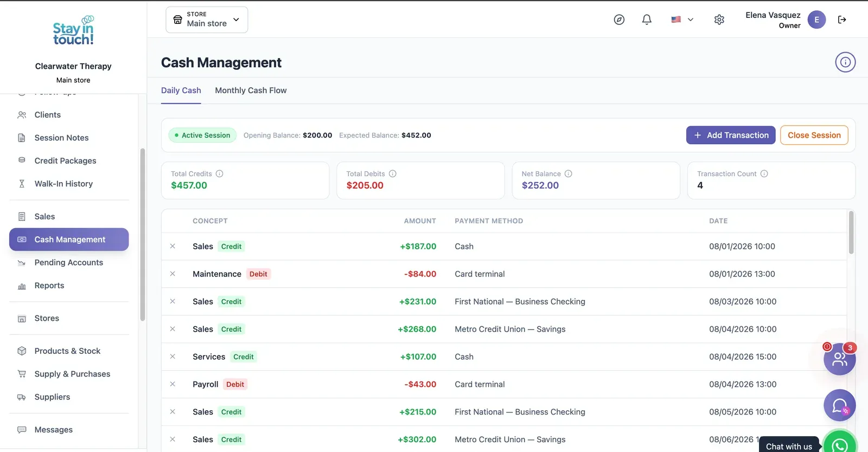Click the Close Session button
The width and height of the screenshot is (868, 452).
tap(814, 135)
